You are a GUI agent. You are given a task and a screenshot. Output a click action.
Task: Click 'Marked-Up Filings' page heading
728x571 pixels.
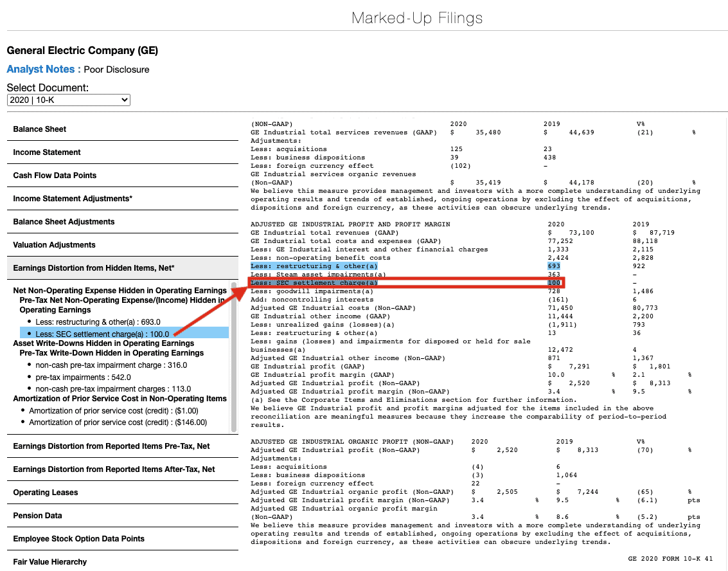[417, 18]
